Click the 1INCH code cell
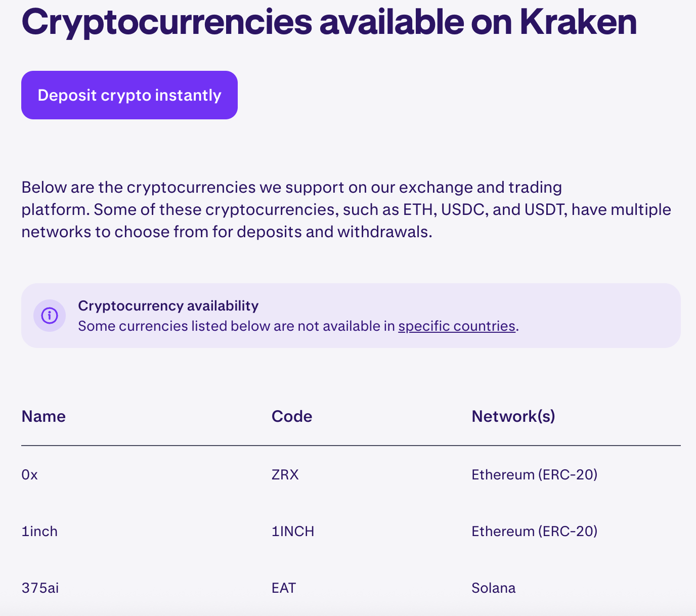 (x=292, y=531)
